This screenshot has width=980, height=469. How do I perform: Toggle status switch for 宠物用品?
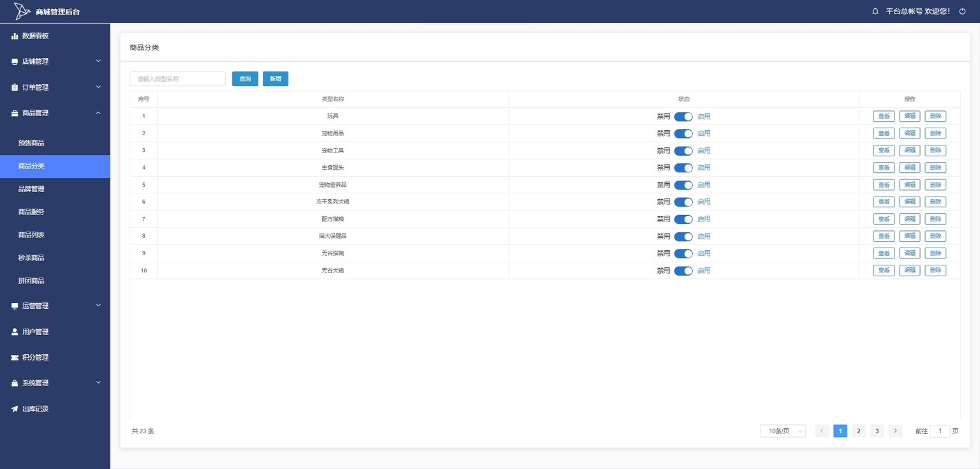(x=683, y=133)
